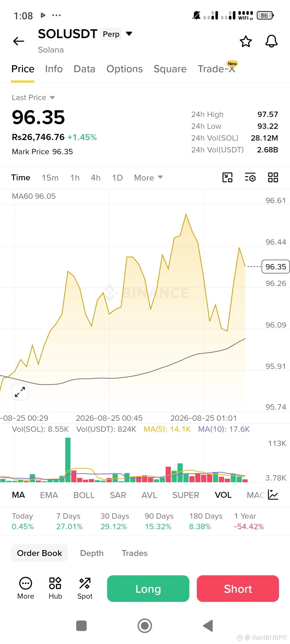Tap the price chart peak near 96.61
This screenshot has width=290, height=644.
coord(186,214)
